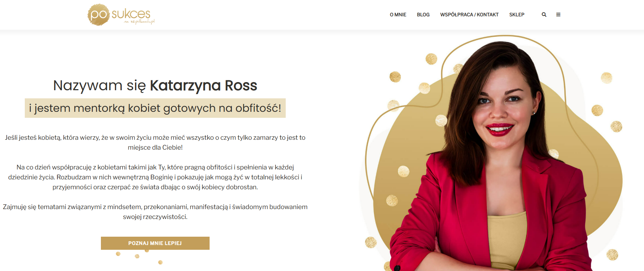Click the paragraph starting 'Jeśli jesteś kobietą'
This screenshot has width=644, height=271.
tap(155, 142)
